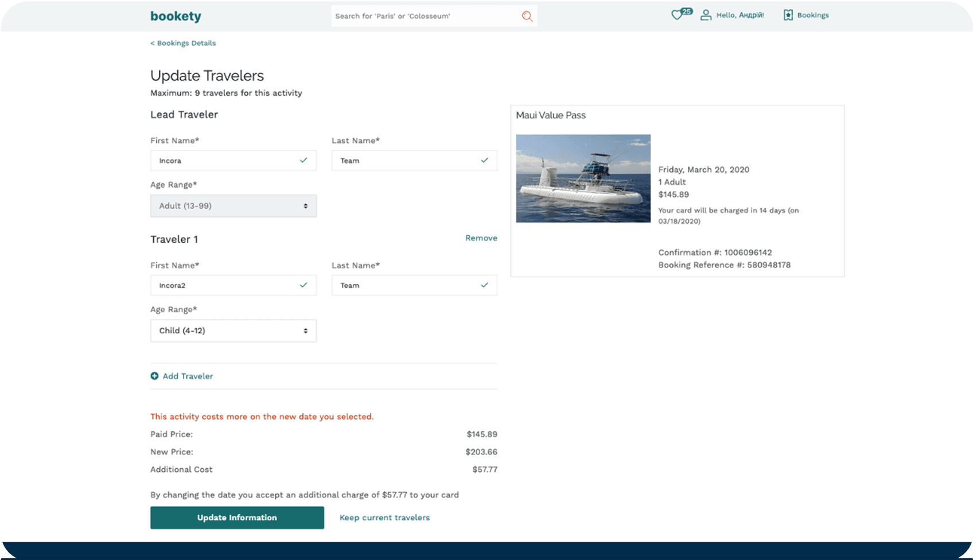This screenshot has width=973, height=560.
Task: Open the Hello account menu
Action: pos(740,15)
